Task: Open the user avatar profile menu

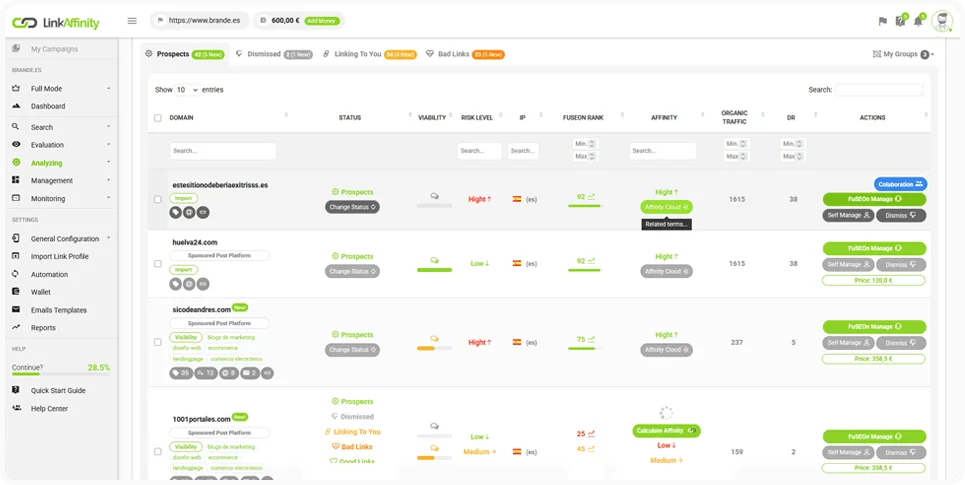Action: point(941,21)
